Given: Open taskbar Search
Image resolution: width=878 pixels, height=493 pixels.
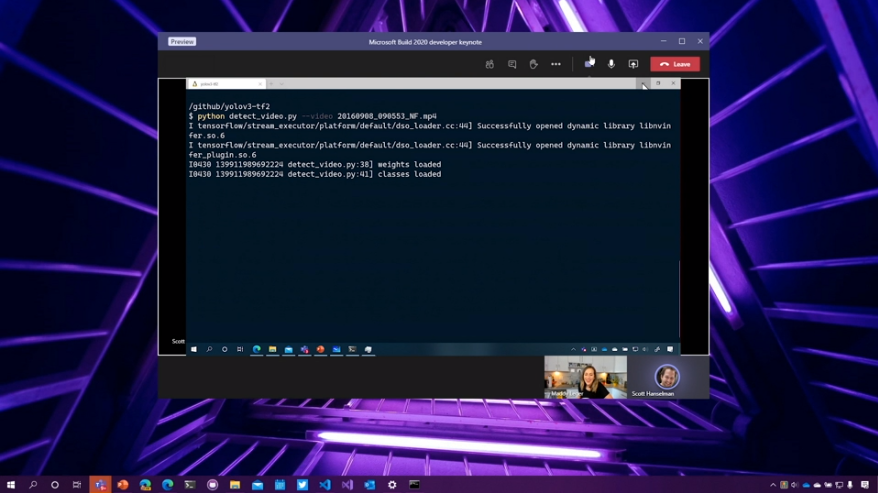Looking at the screenshot, I should coord(32,485).
